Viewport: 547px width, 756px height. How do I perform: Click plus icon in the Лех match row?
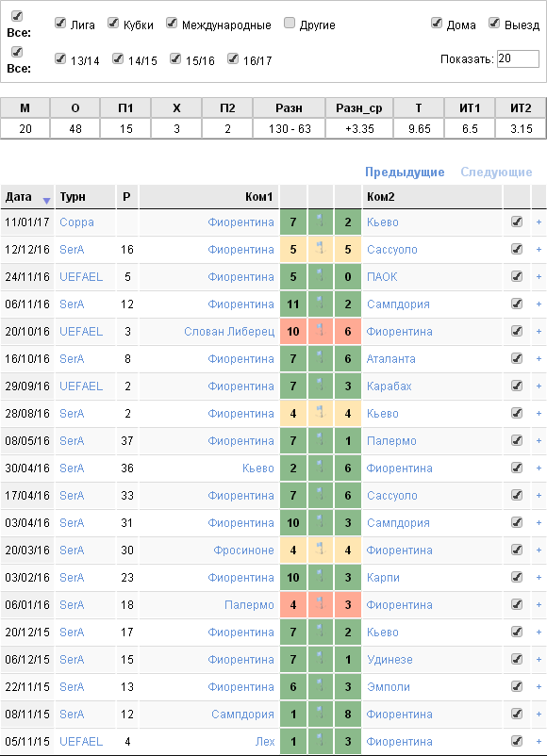pyautogui.click(x=539, y=742)
